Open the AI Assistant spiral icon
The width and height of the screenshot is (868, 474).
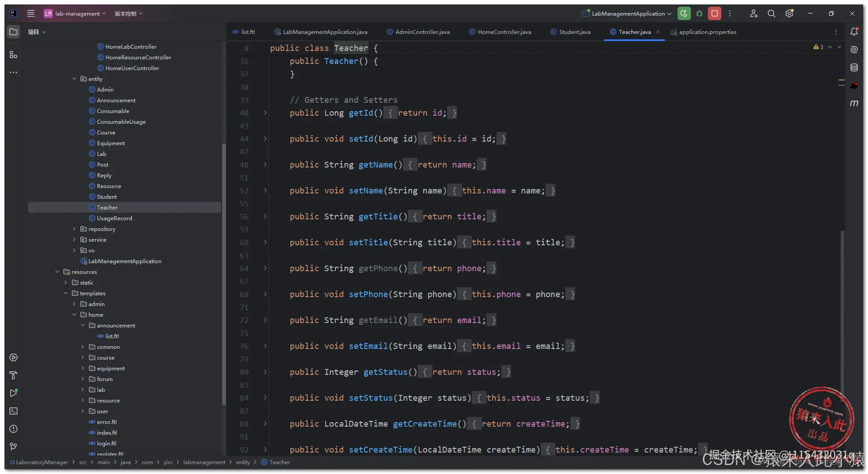tap(854, 50)
